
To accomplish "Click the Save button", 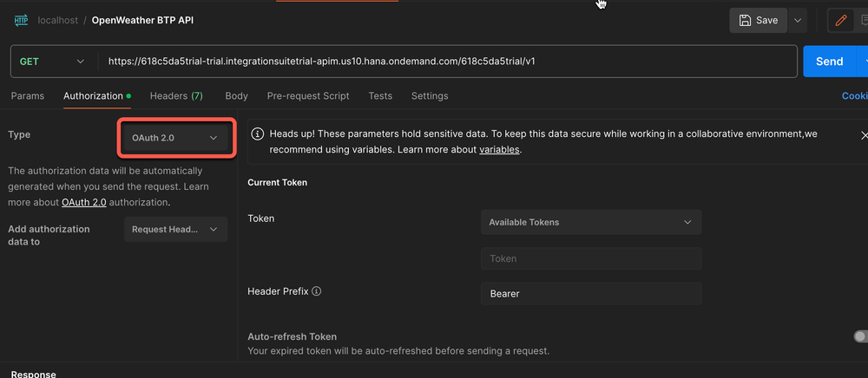I will point(758,20).
